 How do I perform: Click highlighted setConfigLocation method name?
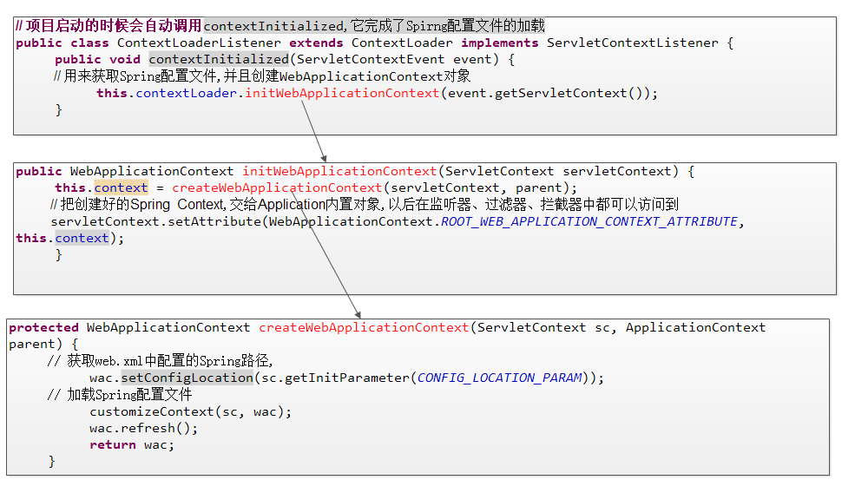(x=187, y=378)
